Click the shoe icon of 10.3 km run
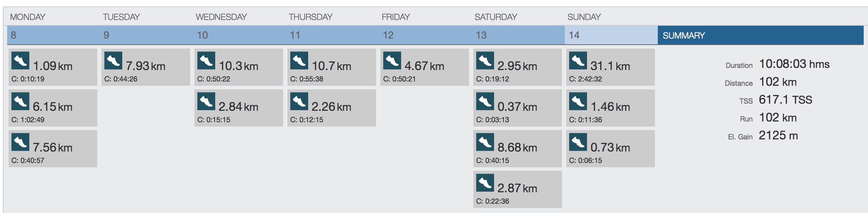Viewport: 868px width, 213px height. [x=206, y=61]
